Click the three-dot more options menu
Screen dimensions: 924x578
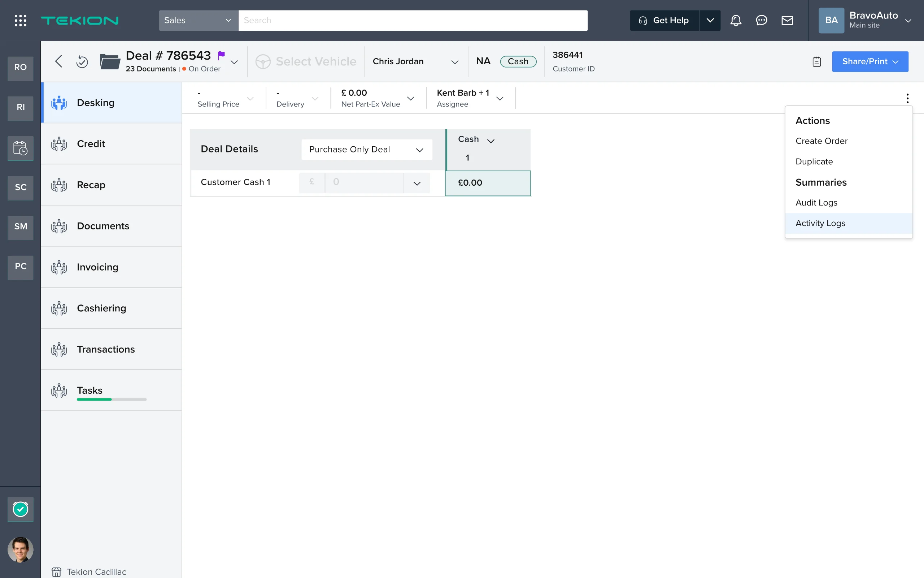907,98
